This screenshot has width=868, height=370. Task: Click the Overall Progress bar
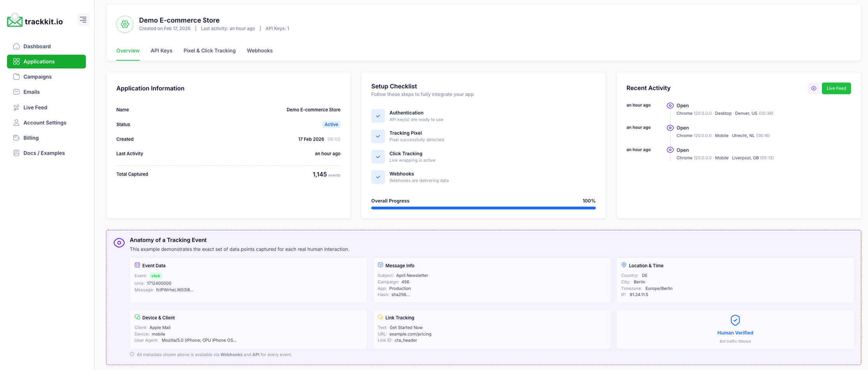tap(483, 208)
